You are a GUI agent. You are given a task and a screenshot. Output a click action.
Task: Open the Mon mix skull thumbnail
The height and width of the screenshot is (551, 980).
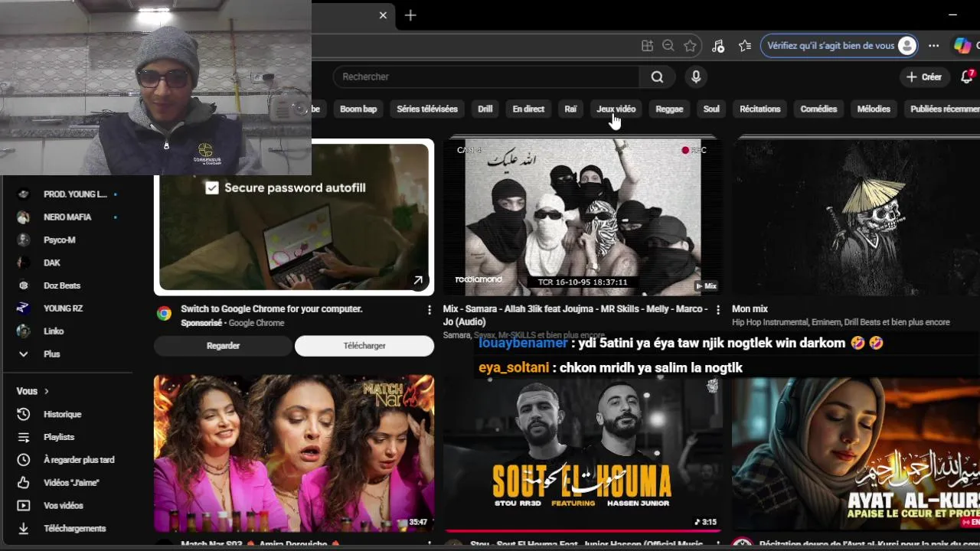(x=856, y=217)
